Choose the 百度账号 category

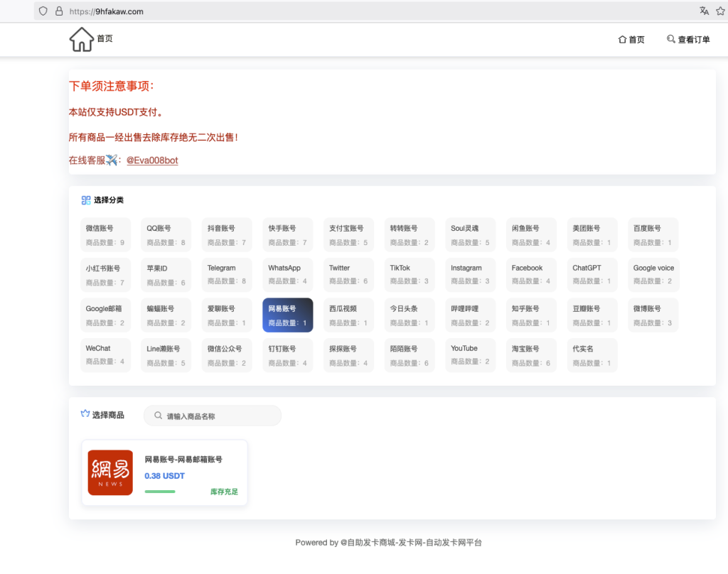click(x=653, y=235)
